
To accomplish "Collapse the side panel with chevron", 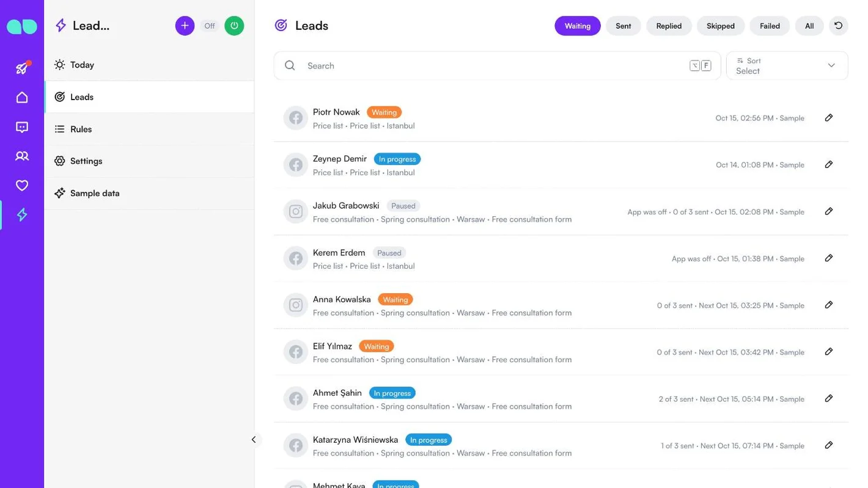I will click(254, 440).
